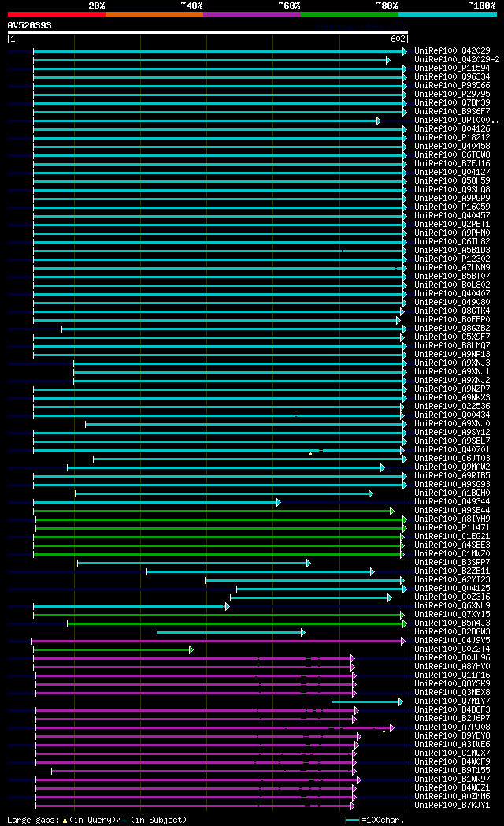Viewport: 504px width, 826px height.
Task: Select the UniRef100_A9PGP9 label
Action: pyautogui.click(x=452, y=198)
